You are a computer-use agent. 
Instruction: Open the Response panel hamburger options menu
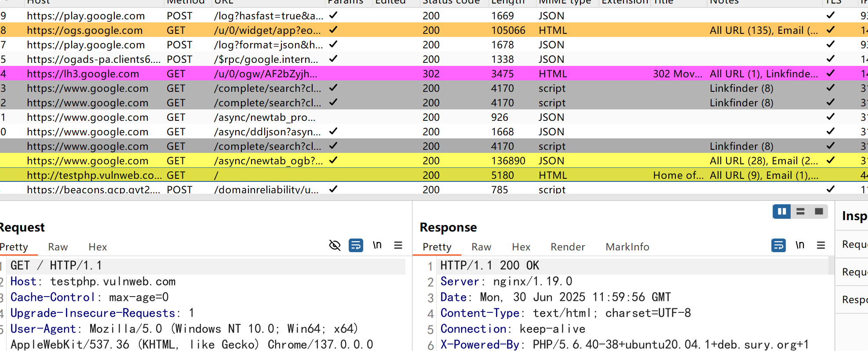click(x=821, y=245)
